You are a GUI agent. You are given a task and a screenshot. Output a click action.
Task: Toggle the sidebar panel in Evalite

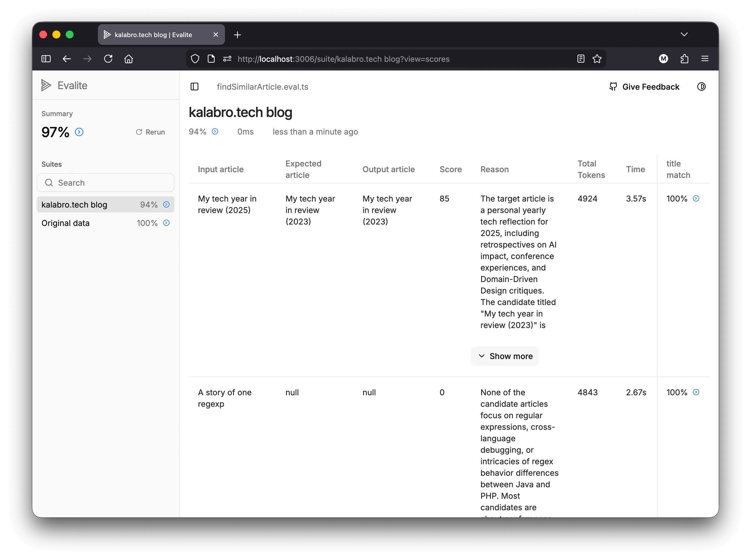point(194,87)
